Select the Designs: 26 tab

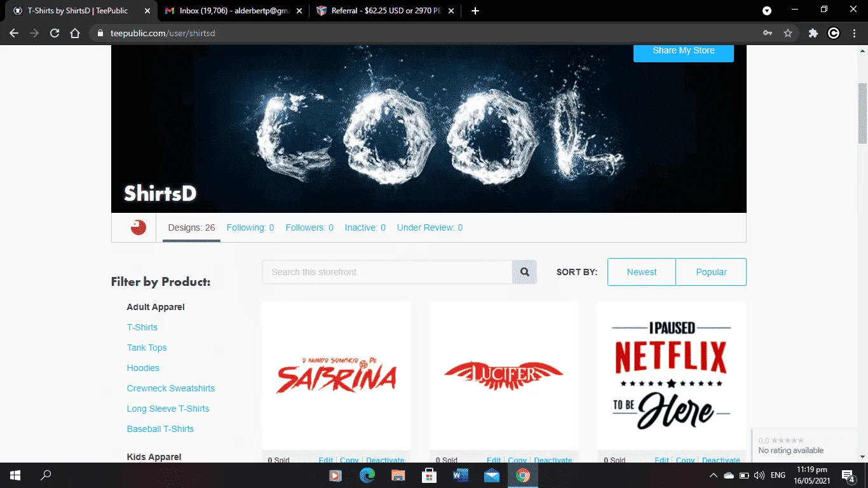click(191, 227)
